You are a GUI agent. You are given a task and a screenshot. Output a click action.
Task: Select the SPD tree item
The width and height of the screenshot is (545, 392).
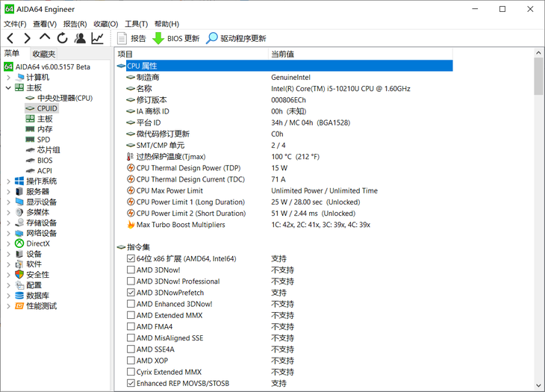[x=44, y=140]
